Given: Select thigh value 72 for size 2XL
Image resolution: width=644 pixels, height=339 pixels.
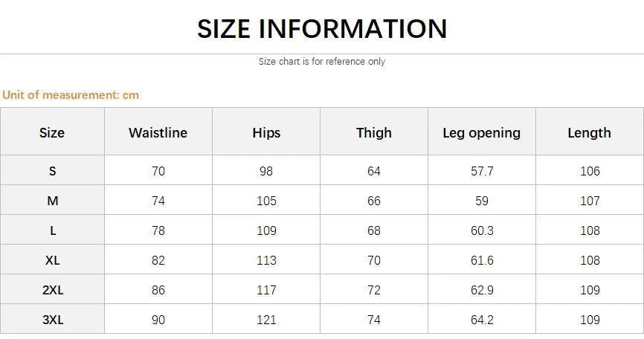Looking at the screenshot, I should click(x=373, y=290).
